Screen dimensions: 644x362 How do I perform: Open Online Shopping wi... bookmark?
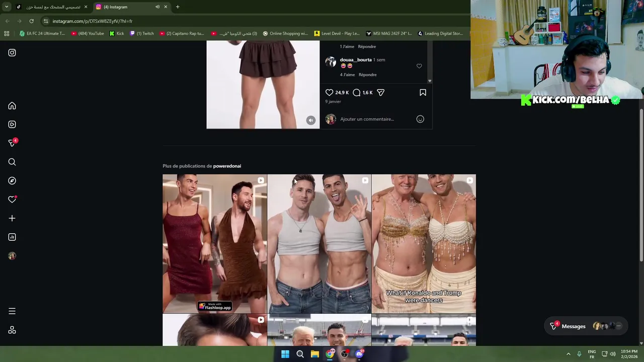click(285, 34)
